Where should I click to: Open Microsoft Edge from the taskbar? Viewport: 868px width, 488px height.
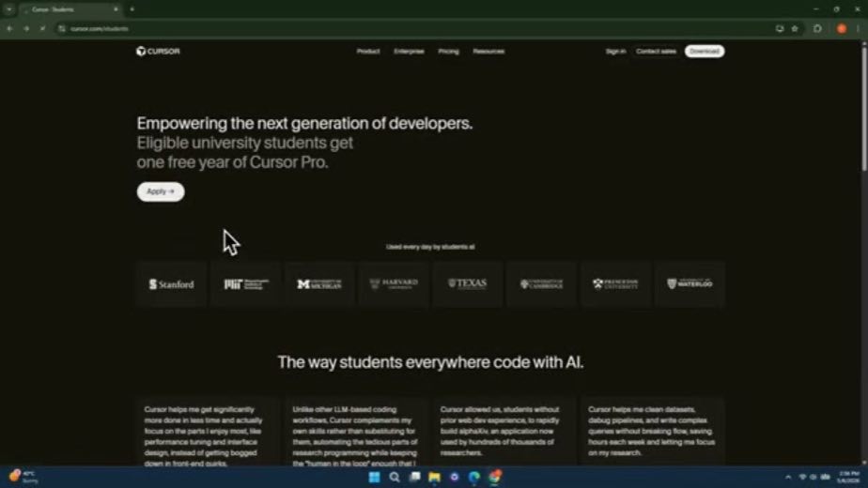474,477
